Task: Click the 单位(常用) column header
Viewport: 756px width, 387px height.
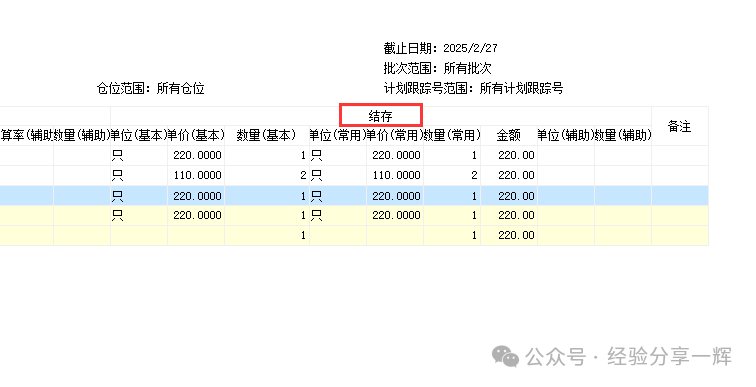Action: 338,135
